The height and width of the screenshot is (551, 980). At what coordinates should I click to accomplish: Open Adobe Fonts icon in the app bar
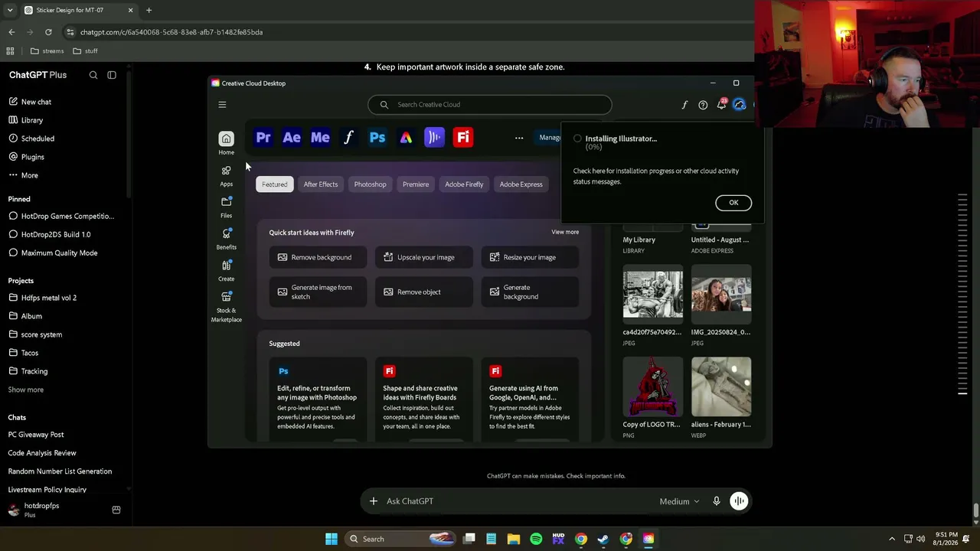[x=348, y=138]
